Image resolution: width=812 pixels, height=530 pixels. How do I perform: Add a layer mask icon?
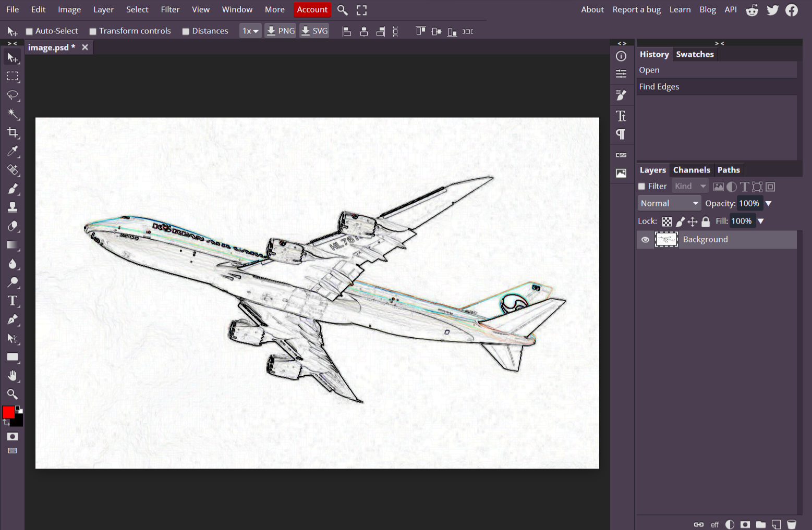tap(745, 524)
